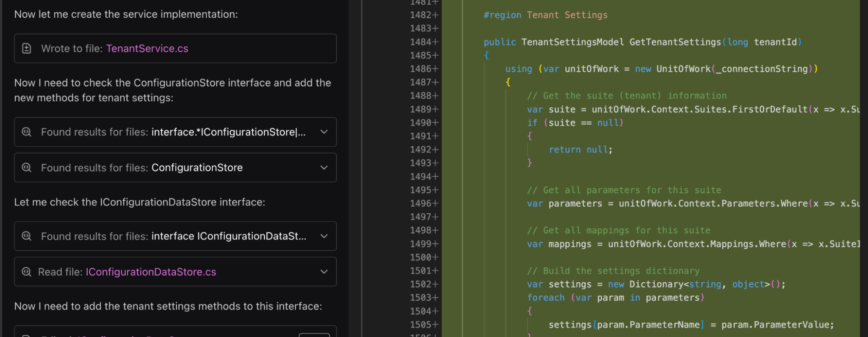This screenshot has width=868, height=337.
Task: Click the 'foreach (var param in parameters)' line
Action: [x=616, y=298]
